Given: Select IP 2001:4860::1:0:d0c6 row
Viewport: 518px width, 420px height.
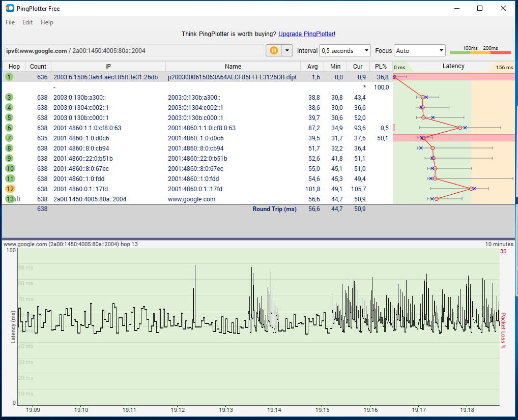Looking at the screenshot, I should [x=81, y=138].
